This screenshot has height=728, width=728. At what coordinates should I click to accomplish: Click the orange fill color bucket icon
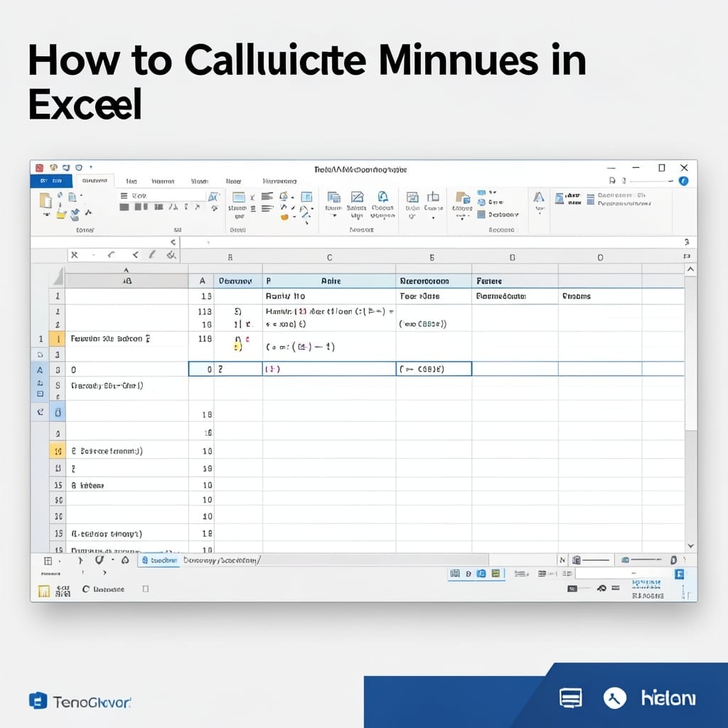[284, 217]
